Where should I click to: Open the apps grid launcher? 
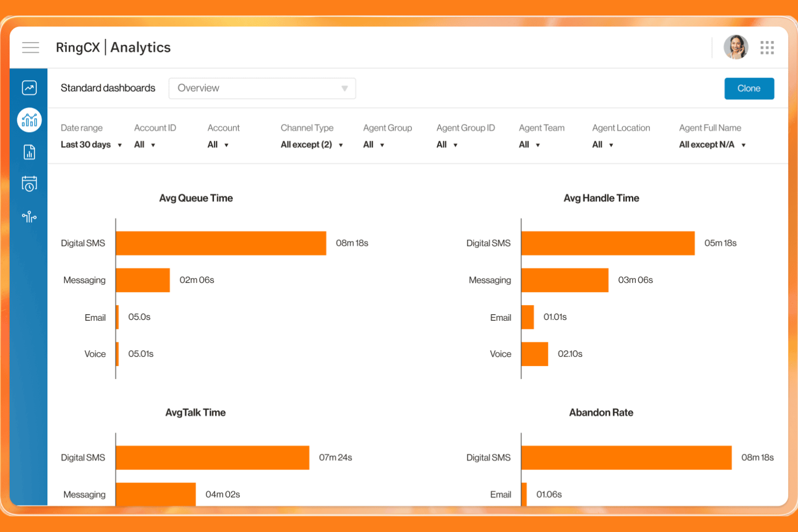tap(767, 47)
